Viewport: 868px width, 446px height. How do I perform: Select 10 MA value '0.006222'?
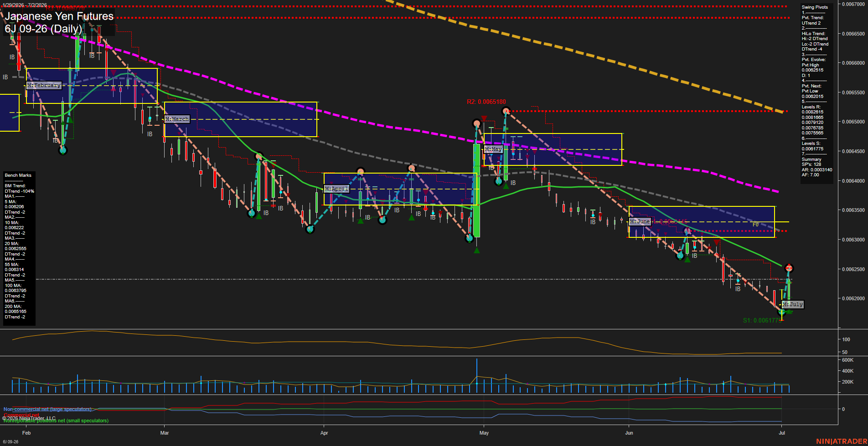[14, 228]
